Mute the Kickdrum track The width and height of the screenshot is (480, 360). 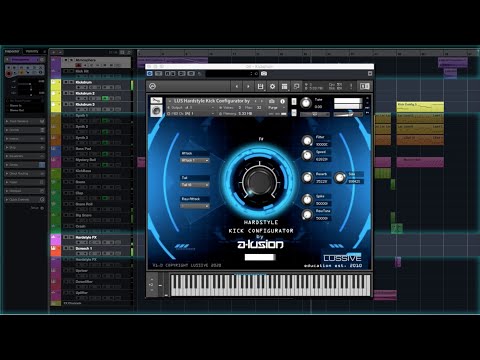point(66,82)
